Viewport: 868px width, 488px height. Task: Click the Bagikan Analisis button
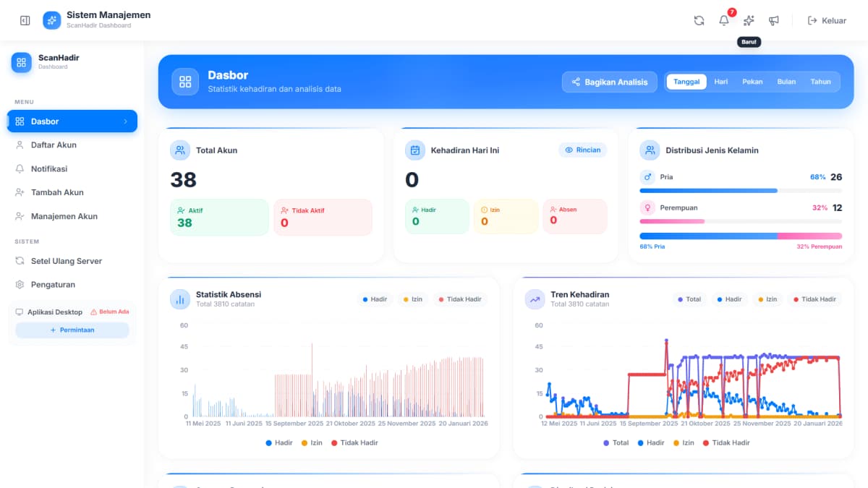point(609,82)
